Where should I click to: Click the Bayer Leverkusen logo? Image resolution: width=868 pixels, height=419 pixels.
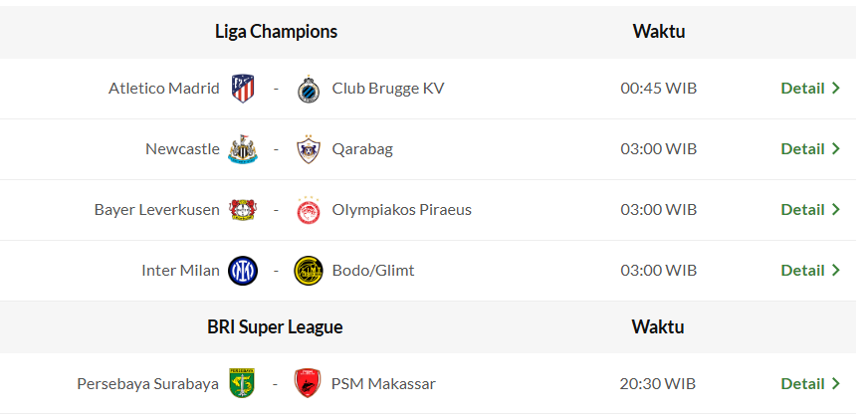click(243, 210)
